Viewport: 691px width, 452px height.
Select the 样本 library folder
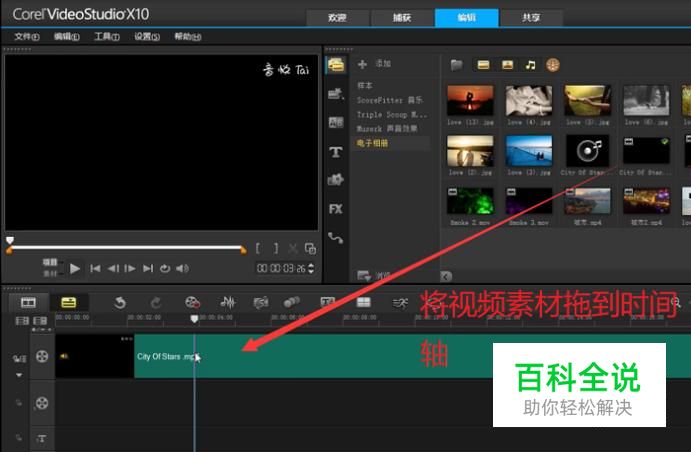365,85
